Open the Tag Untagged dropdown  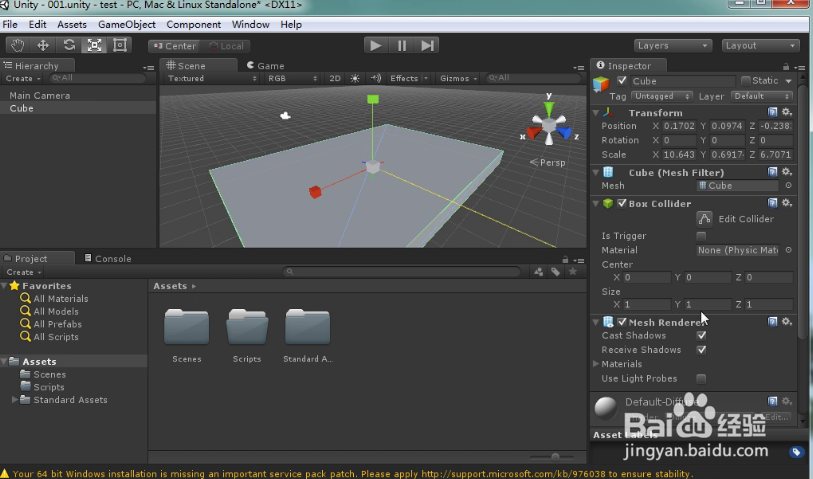(x=662, y=96)
